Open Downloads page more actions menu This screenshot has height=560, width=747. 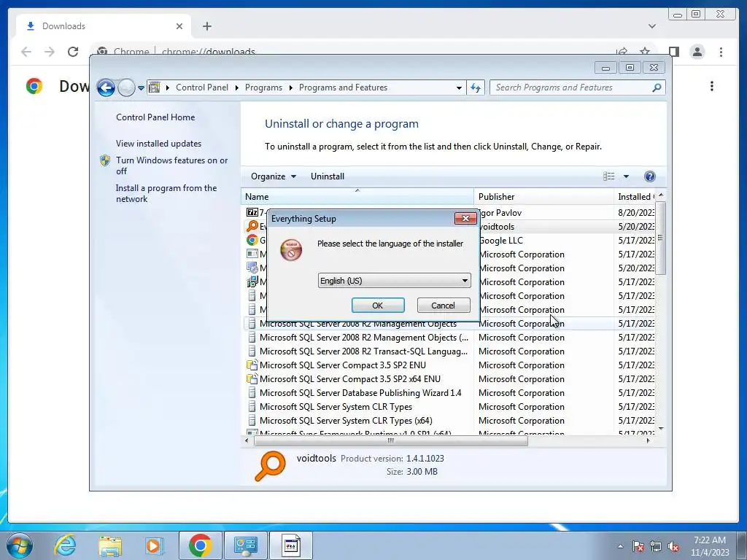click(x=712, y=86)
